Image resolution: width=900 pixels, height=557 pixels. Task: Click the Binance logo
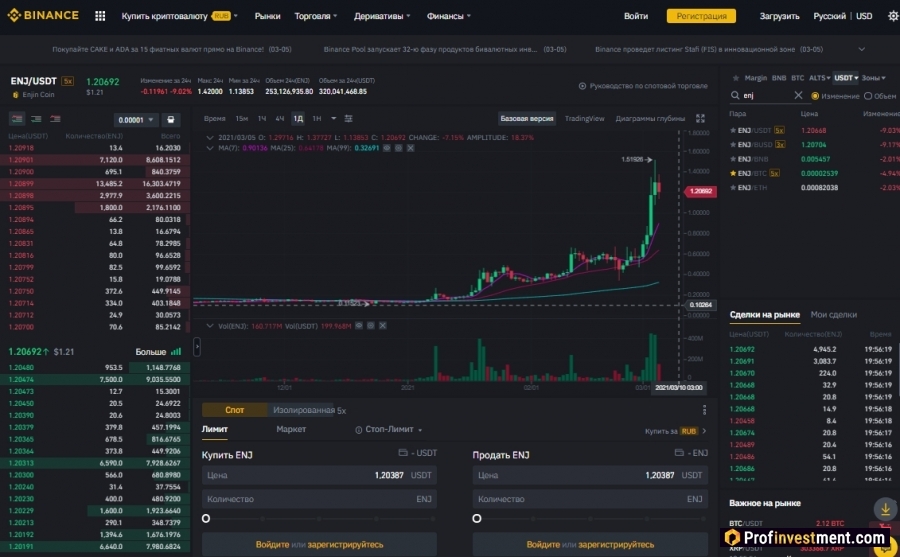[x=43, y=16]
